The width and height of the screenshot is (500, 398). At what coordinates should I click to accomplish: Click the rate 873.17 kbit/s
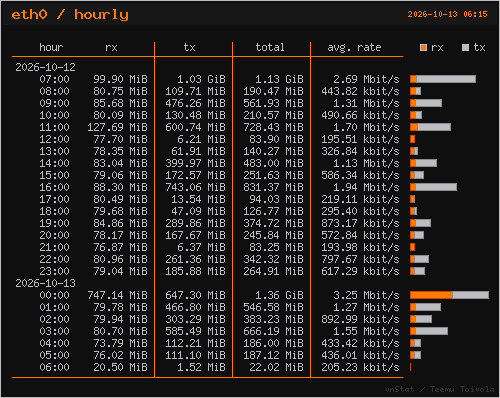tap(360, 223)
